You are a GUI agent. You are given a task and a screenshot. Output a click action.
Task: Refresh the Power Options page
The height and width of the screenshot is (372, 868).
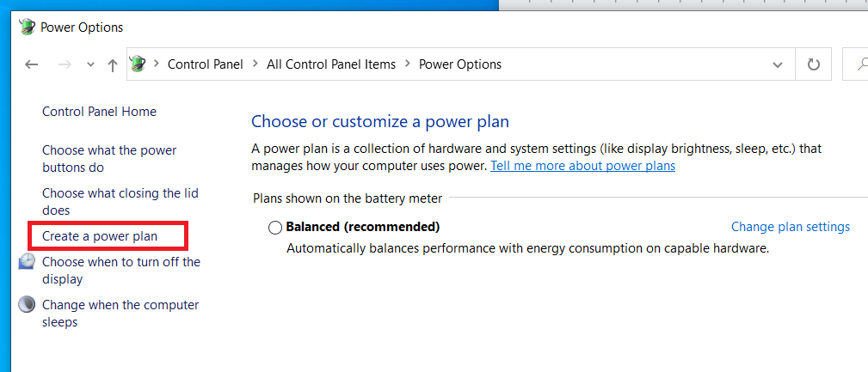tap(813, 64)
